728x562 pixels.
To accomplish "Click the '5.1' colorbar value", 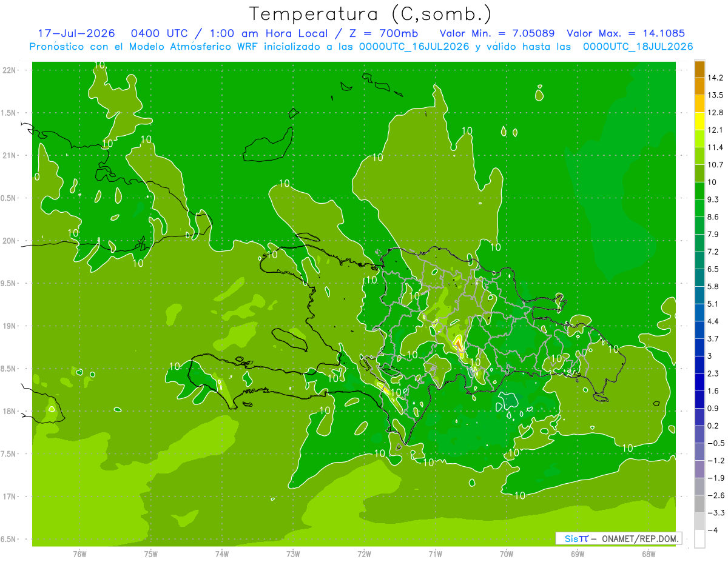I will [714, 304].
